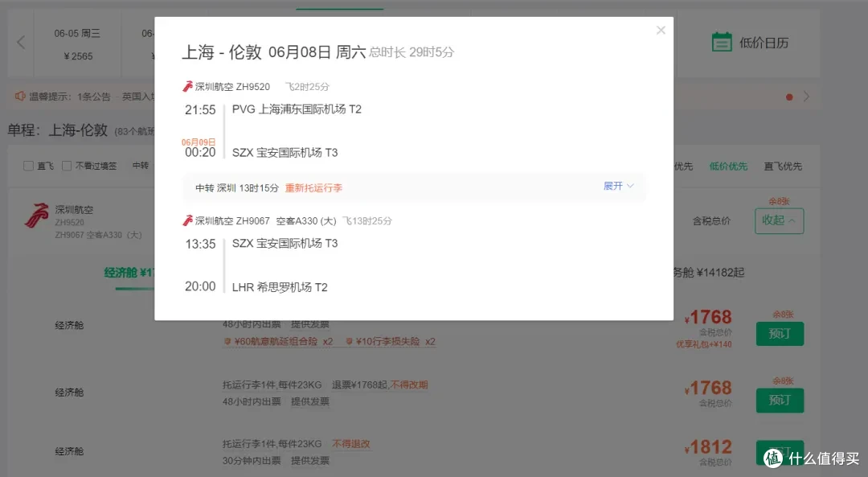Click the notice bar right chevron
Viewport: 868px width, 477px height.
[x=807, y=97]
